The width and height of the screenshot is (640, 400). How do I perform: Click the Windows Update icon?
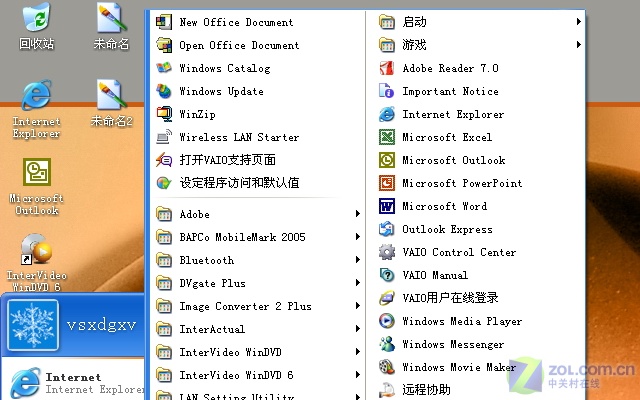click(164, 91)
